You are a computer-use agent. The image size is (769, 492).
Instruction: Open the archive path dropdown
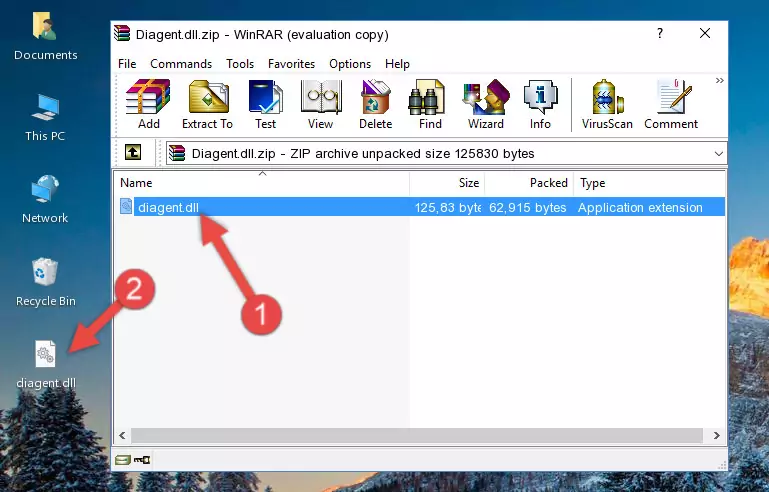pyautogui.click(x=718, y=154)
